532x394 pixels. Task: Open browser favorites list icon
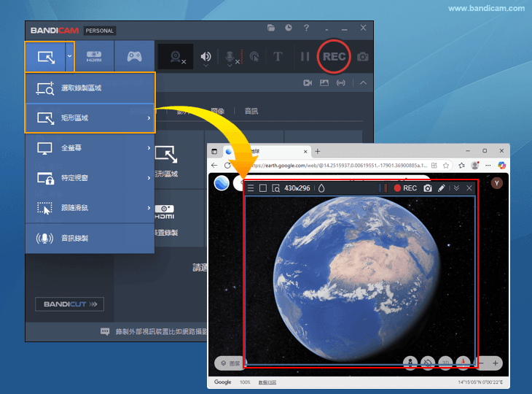tap(461, 166)
